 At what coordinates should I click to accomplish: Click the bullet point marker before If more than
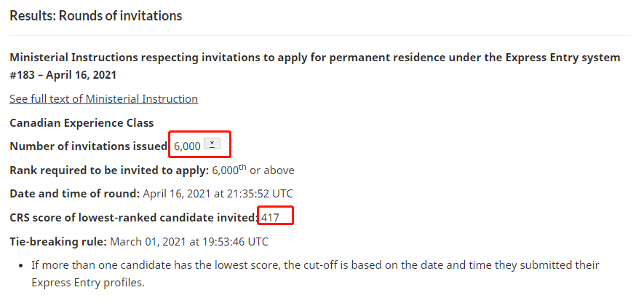(21, 266)
